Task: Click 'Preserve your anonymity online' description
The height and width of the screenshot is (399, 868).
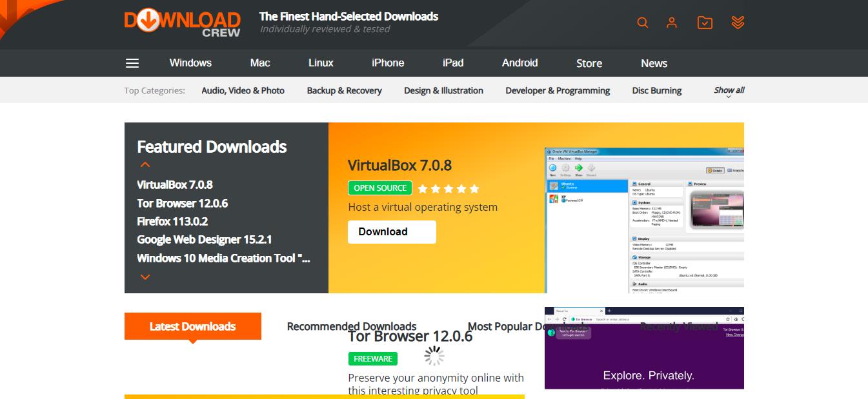Action: click(436, 384)
